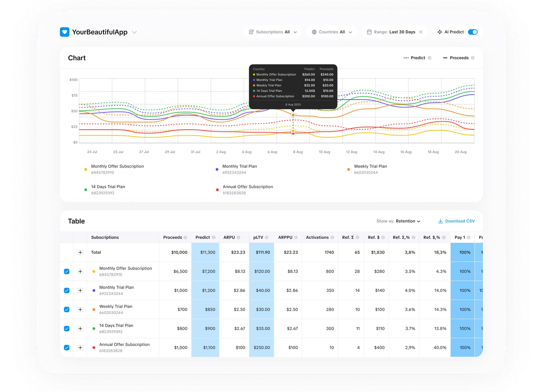Select the Predict series label in chart header
This screenshot has width=543, height=392.
click(418, 58)
